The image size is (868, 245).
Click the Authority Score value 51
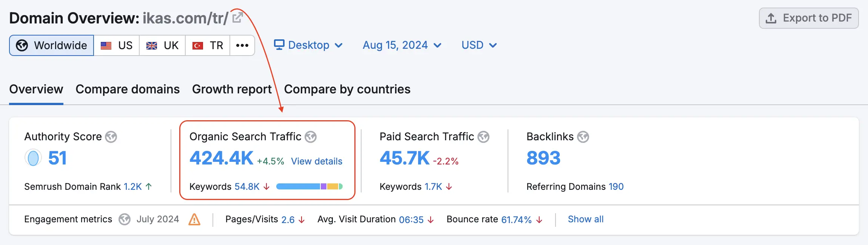pos(57,158)
